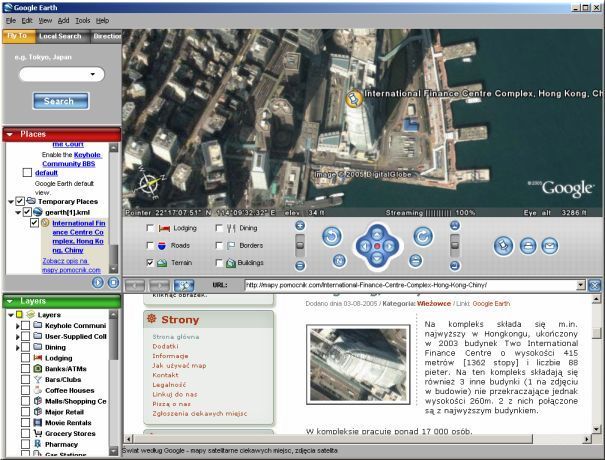Image resolution: width=605 pixels, height=460 pixels.
Task: Enable the Lodging checkbox in the toolbar
Action: [x=150, y=228]
